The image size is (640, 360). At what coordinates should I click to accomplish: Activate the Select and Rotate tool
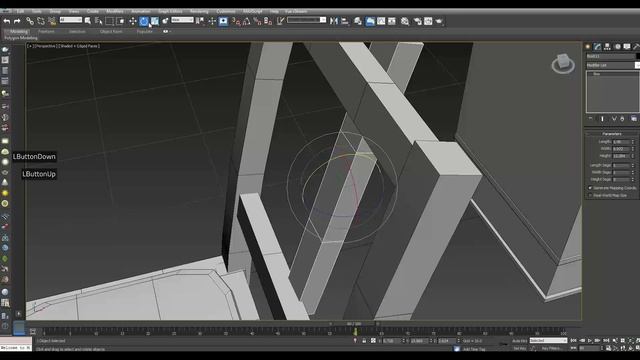(144, 21)
